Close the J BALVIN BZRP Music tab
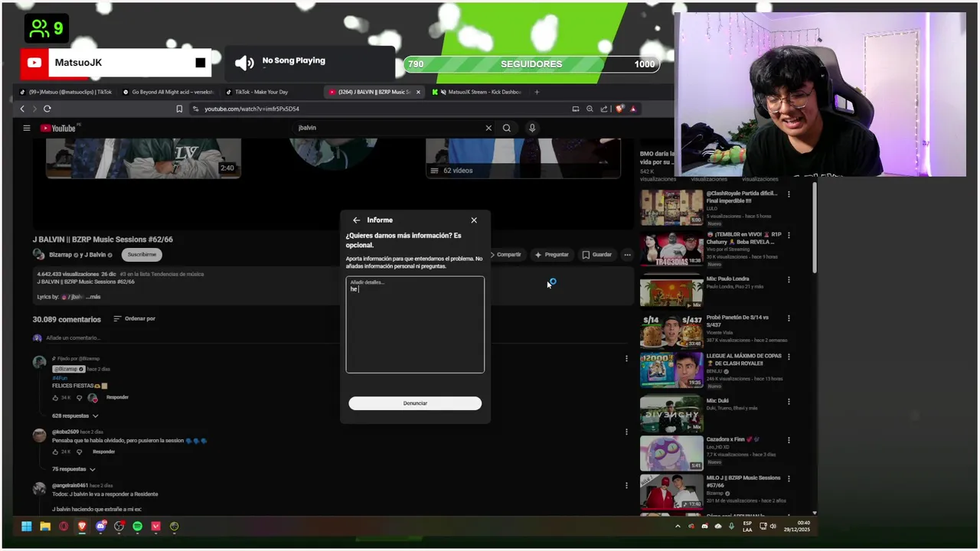This screenshot has height=551, width=980. (418, 92)
